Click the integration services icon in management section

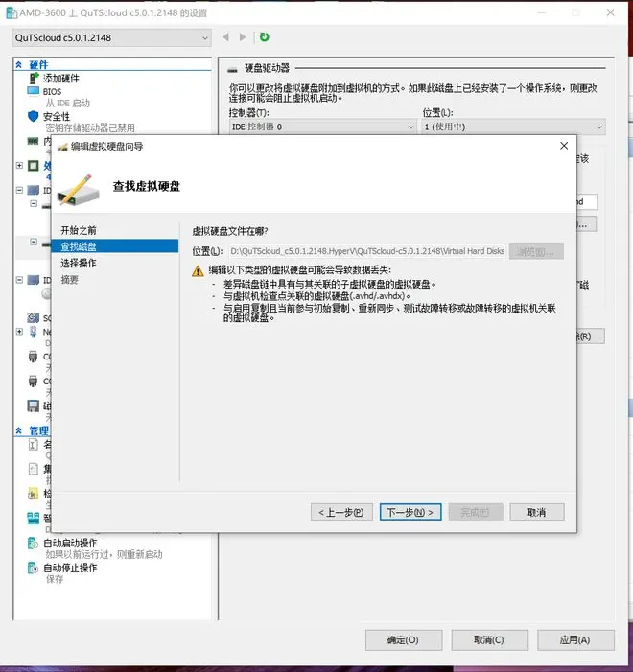(x=33, y=469)
